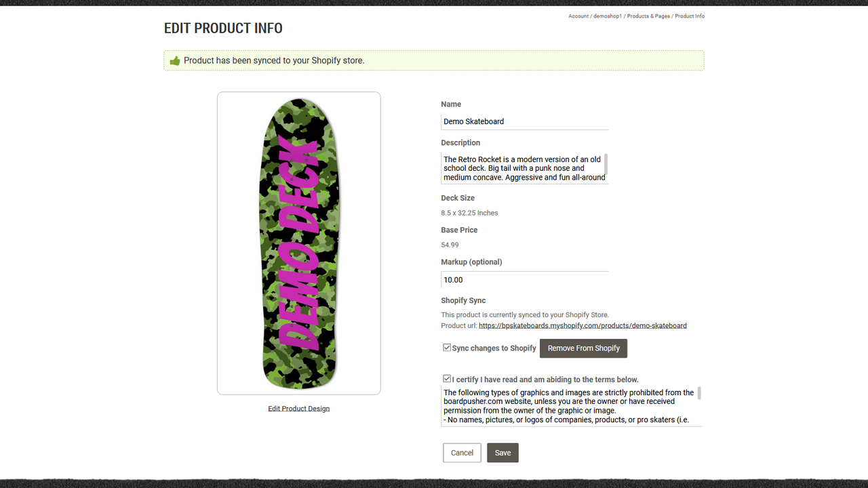
Task: Open demoshop1 from the breadcrumb trail
Action: [606, 16]
